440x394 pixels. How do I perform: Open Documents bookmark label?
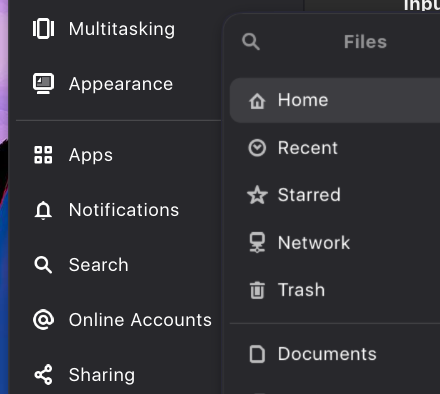pyautogui.click(x=327, y=354)
